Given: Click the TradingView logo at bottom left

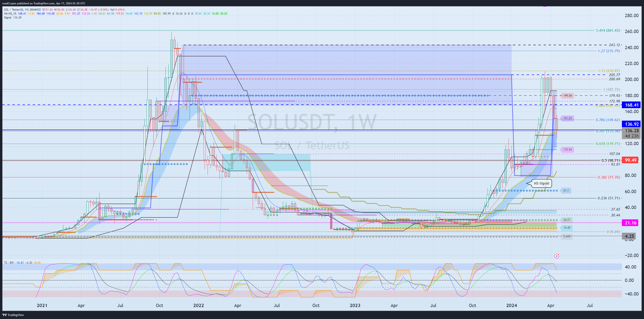Looking at the screenshot, I should click(x=13, y=315).
